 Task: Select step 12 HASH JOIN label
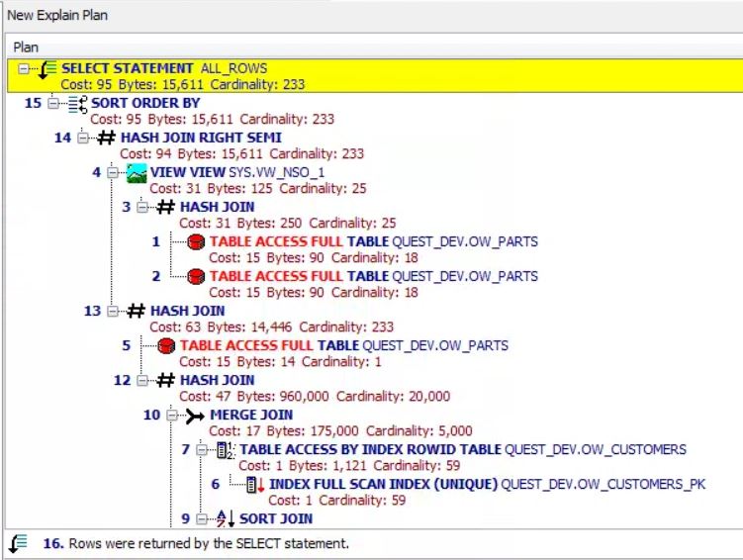[217, 380]
